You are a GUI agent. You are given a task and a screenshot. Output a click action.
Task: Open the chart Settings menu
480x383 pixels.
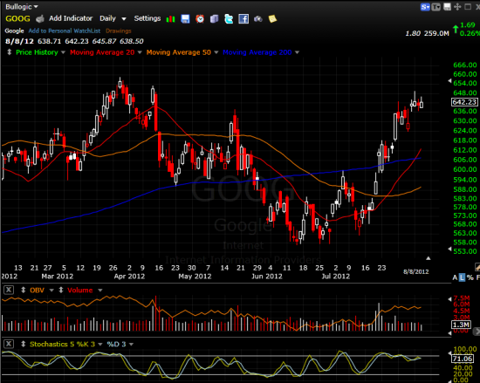(147, 18)
